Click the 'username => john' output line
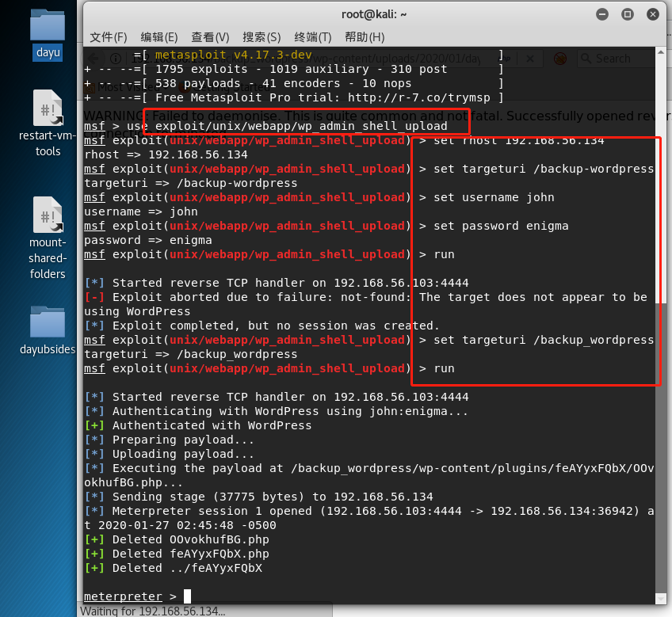 141,211
